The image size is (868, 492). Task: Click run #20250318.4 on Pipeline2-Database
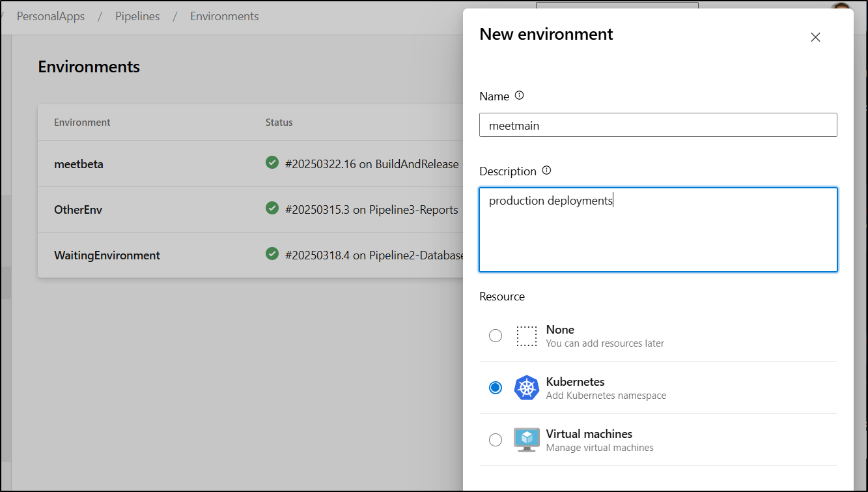click(374, 255)
